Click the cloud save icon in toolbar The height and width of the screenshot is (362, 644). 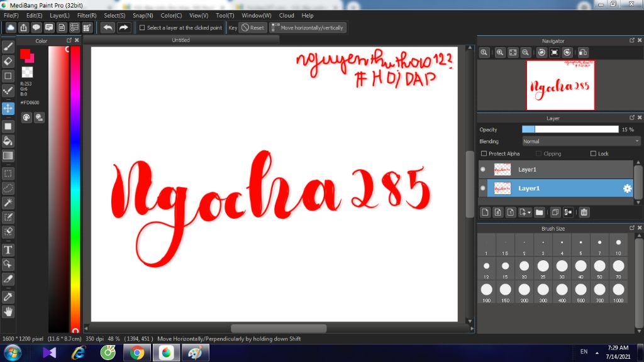tap(11, 28)
